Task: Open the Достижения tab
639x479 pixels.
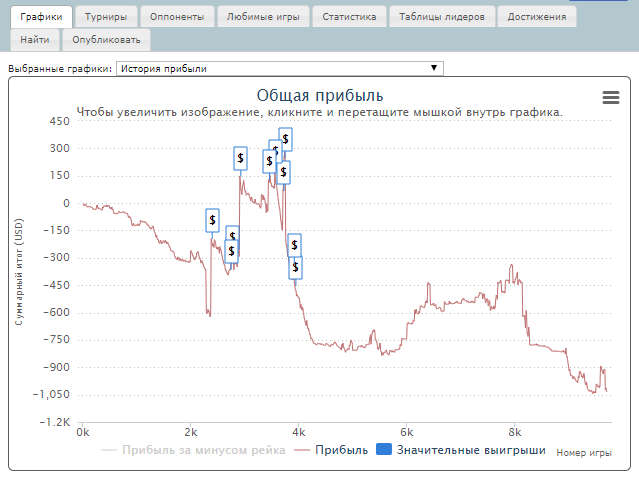Action: tap(537, 17)
